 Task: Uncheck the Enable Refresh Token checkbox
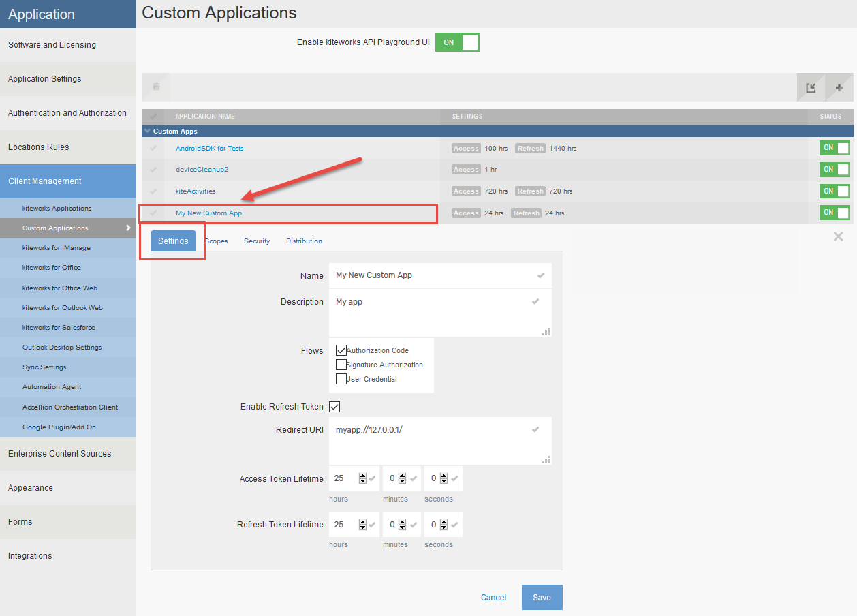tap(334, 407)
